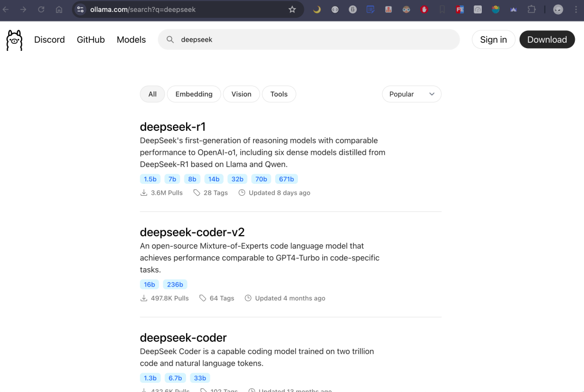Screen dimensions: 584x392
Task: Click the Download button
Action: (547, 39)
